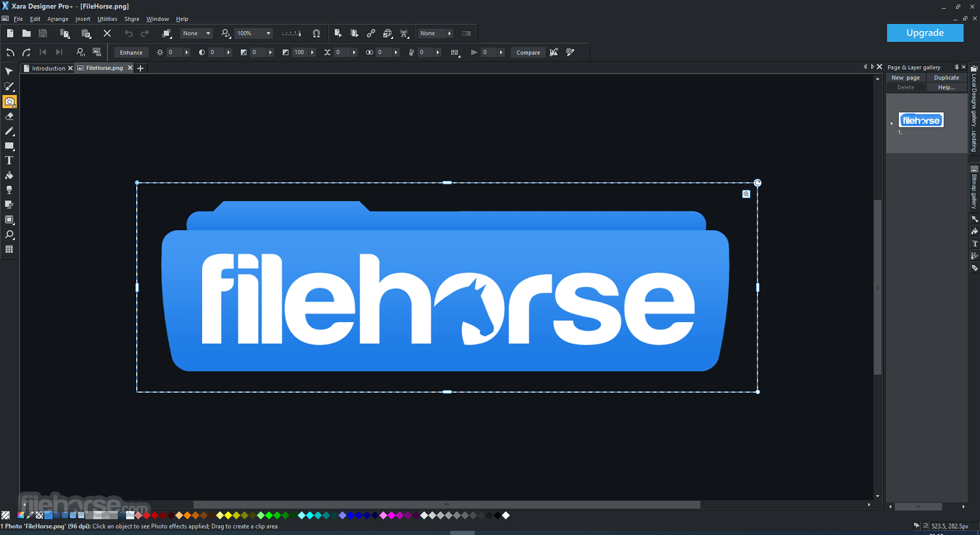The image size is (980, 535).
Task: Open the arrow beside the 100 value
Action: (312, 53)
